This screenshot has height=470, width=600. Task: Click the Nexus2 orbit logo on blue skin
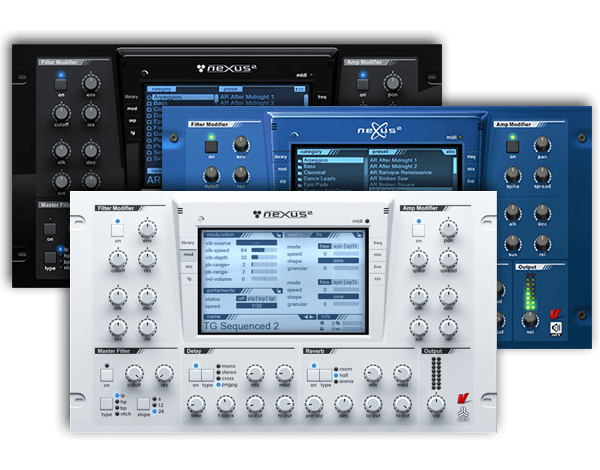pyautogui.click(x=379, y=131)
